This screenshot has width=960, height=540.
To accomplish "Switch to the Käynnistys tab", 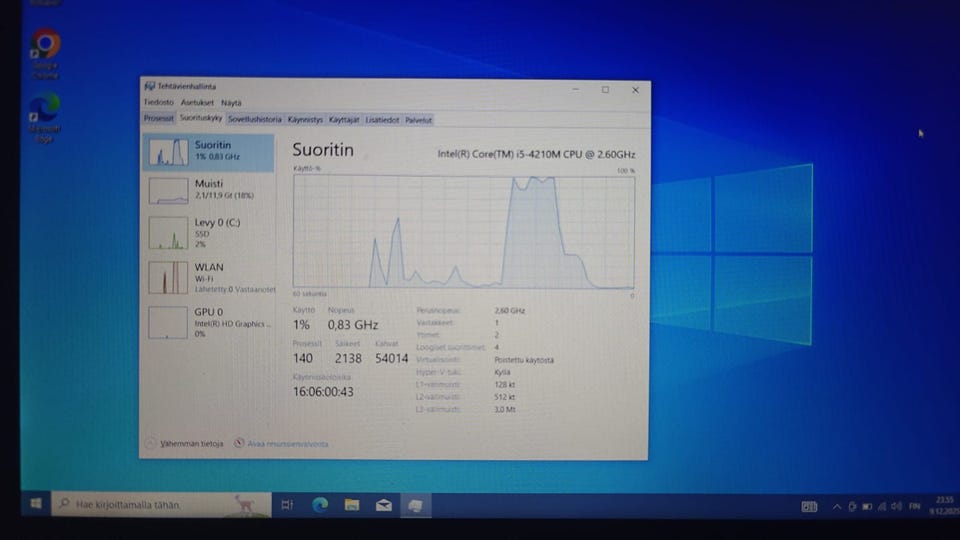I will click(x=305, y=120).
